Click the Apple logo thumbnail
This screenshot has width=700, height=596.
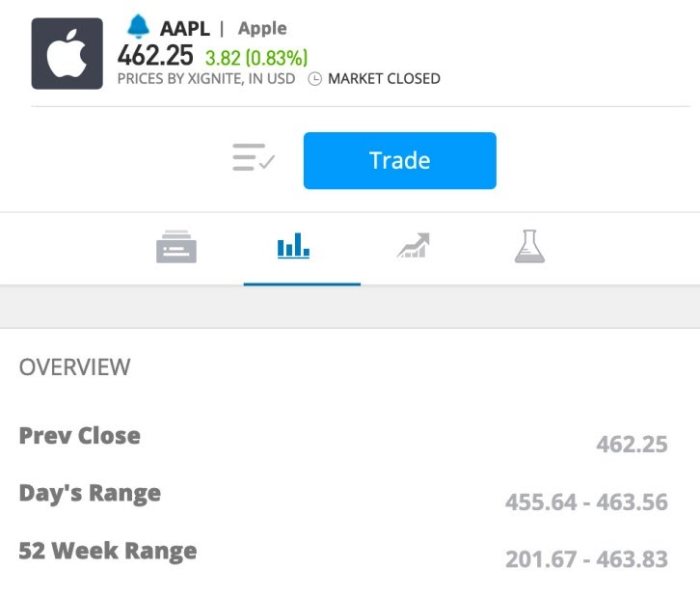click(x=67, y=54)
